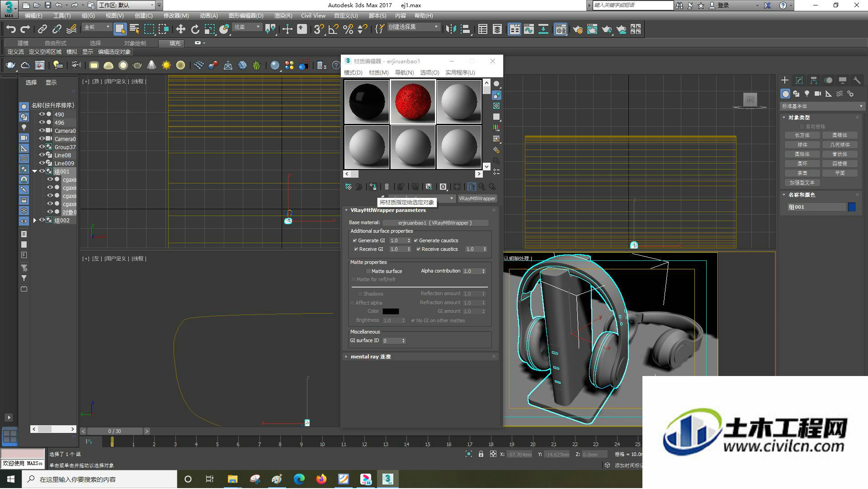Open 渲染(R) menu
Viewport: 868px width, 489px height.
point(283,16)
